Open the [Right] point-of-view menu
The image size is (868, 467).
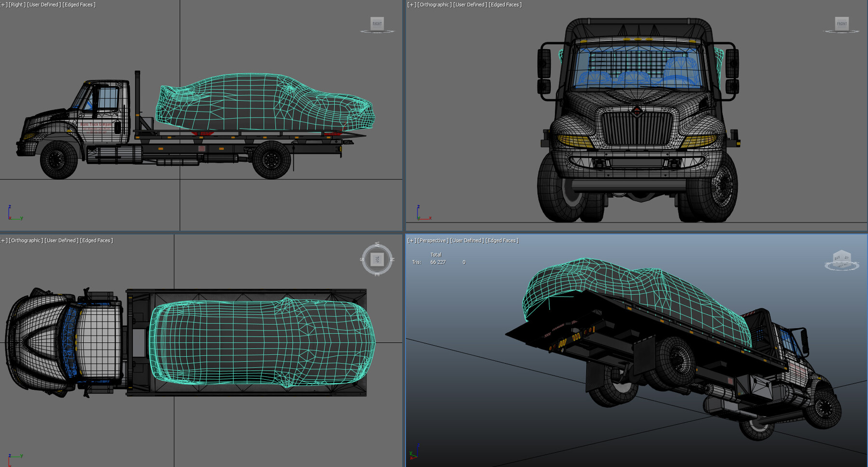click(17, 5)
